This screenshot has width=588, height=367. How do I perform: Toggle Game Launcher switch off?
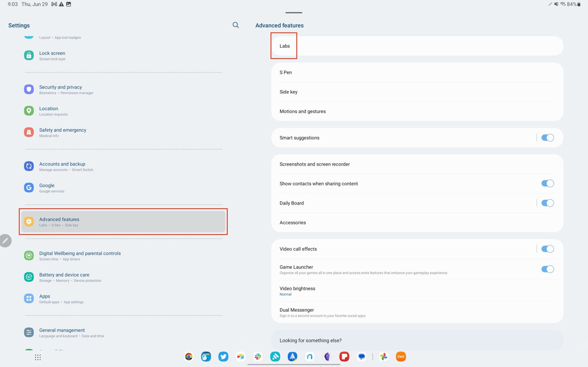tap(547, 269)
